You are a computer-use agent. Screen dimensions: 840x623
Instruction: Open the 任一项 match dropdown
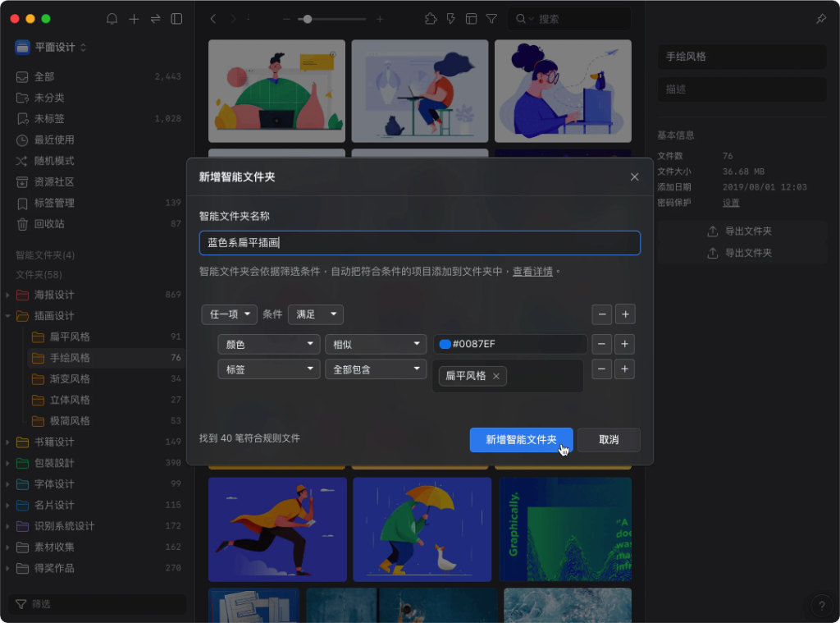(x=230, y=314)
